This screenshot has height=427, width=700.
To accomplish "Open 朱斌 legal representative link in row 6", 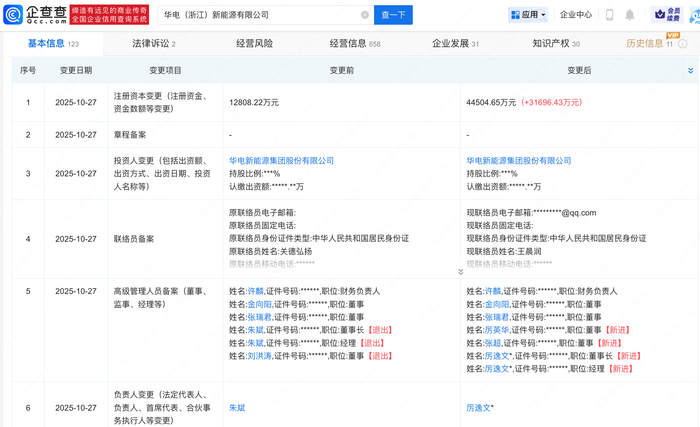I will pyautogui.click(x=237, y=408).
